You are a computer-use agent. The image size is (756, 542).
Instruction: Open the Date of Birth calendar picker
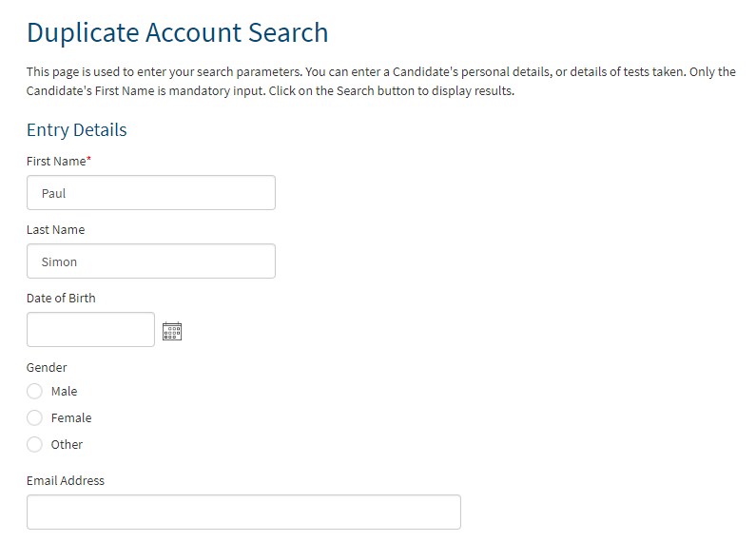[x=172, y=331]
